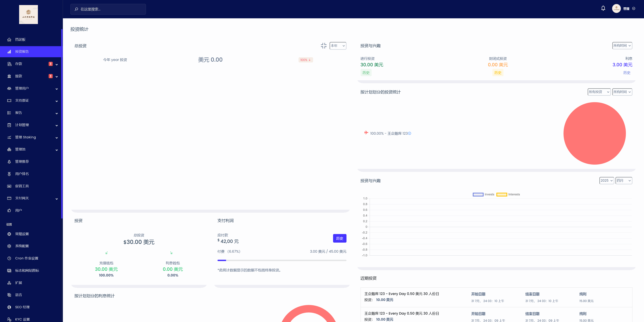Click the payment progress bar showing 6.67%
The image size is (644, 322).
(282, 260)
